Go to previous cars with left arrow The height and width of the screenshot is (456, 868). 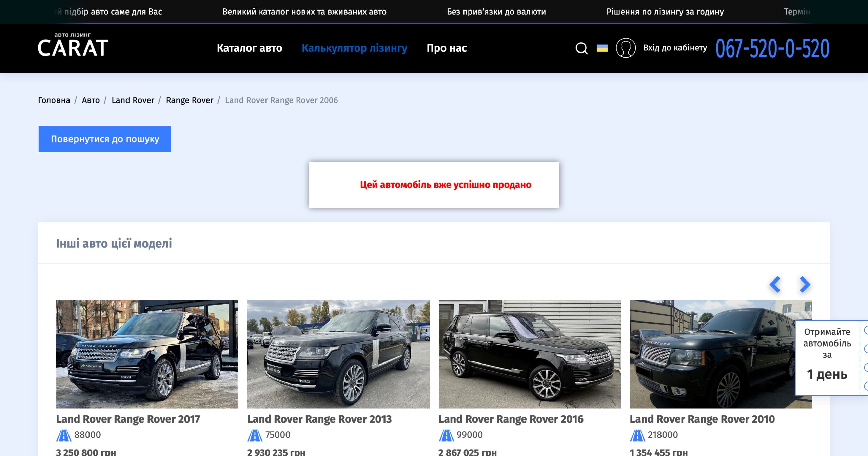tap(775, 284)
